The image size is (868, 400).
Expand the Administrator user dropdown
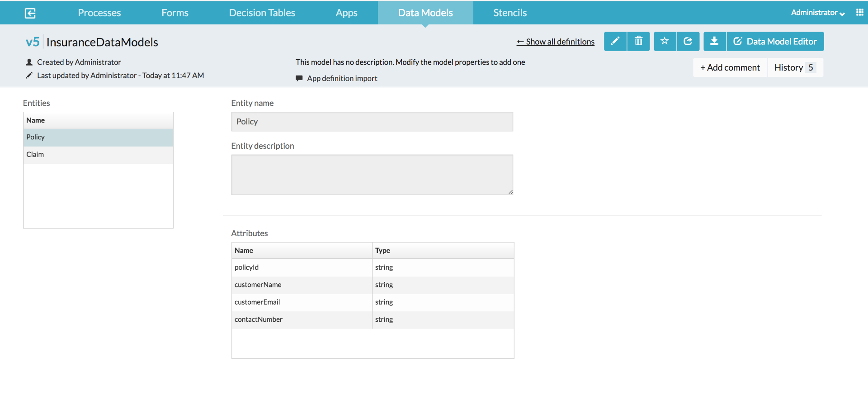tap(817, 13)
